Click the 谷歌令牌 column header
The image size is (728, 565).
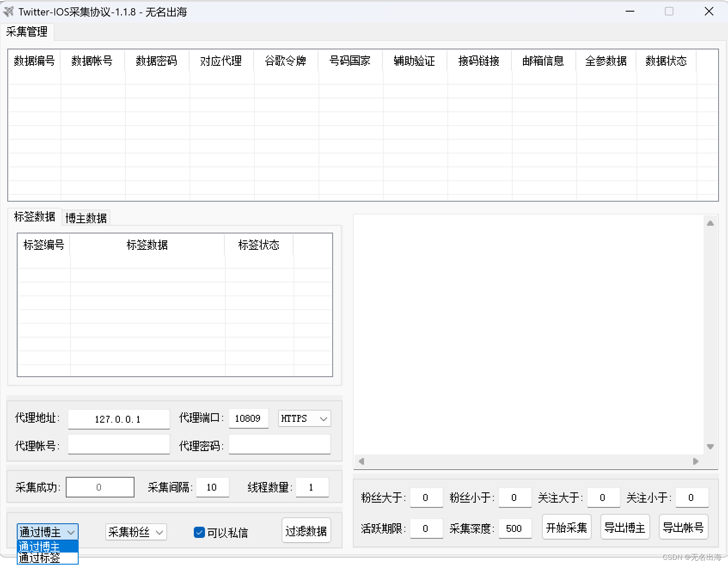pyautogui.click(x=286, y=61)
